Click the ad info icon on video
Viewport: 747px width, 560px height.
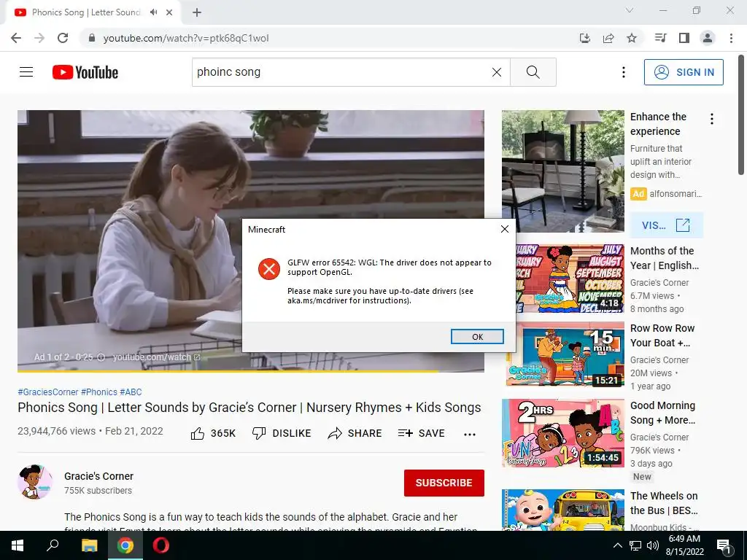101,357
